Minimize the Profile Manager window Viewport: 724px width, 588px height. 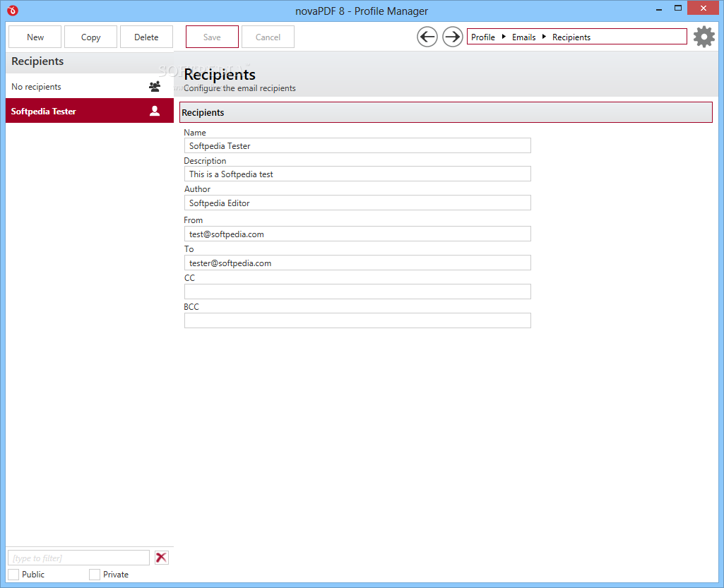[659, 9]
